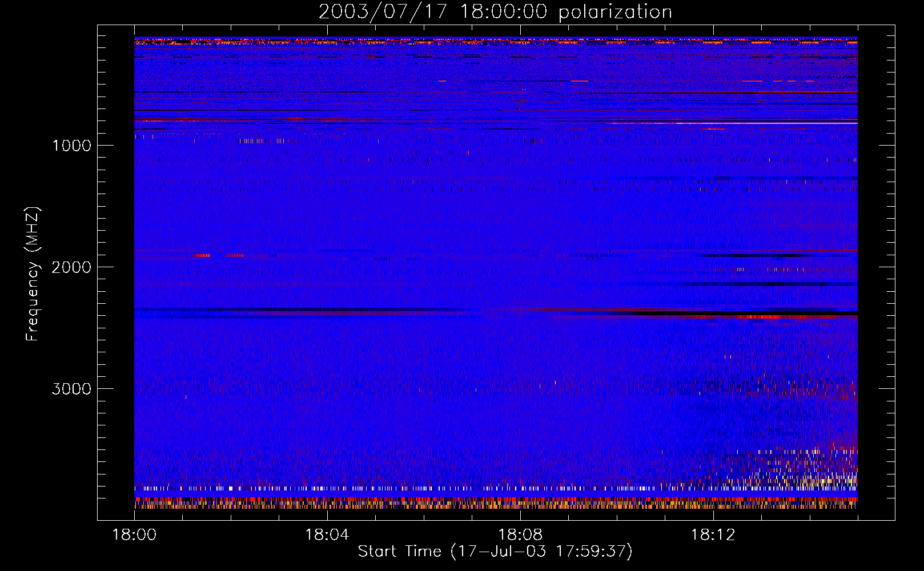Click the 'Frequency (MHZ)' axis label
Viewport: 924px width, 571px height.
pos(33,274)
